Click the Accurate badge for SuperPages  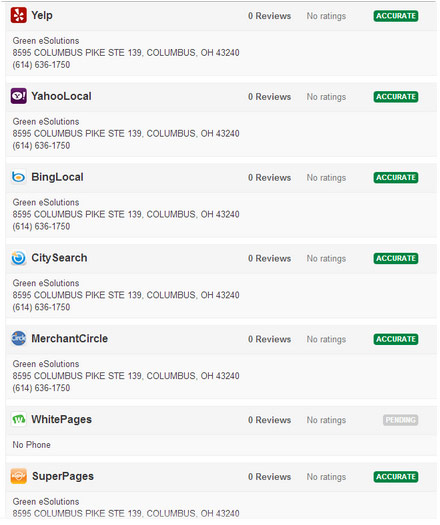tap(396, 477)
